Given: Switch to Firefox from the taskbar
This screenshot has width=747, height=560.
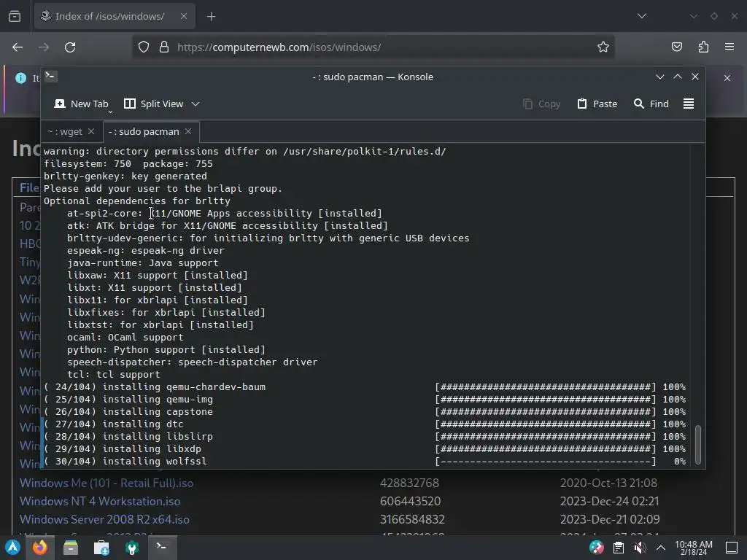Looking at the screenshot, I should click(x=40, y=548).
